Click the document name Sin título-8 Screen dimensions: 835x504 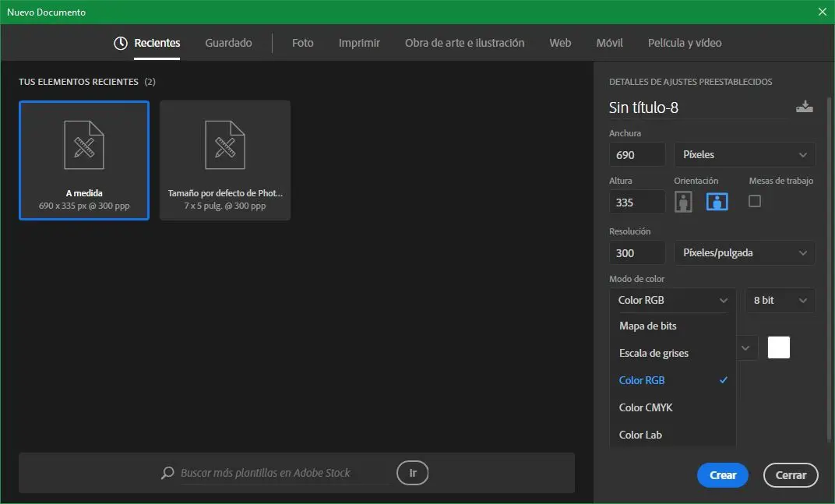coord(643,107)
